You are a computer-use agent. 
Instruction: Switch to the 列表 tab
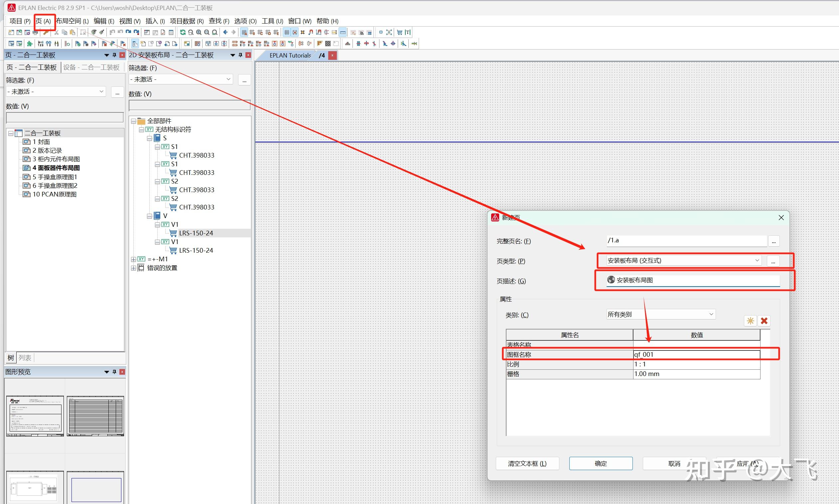25,358
